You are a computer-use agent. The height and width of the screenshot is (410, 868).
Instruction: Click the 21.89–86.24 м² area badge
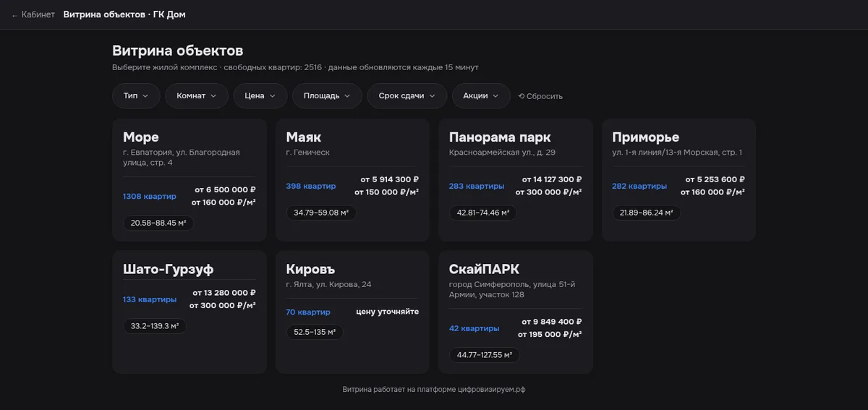pos(647,213)
